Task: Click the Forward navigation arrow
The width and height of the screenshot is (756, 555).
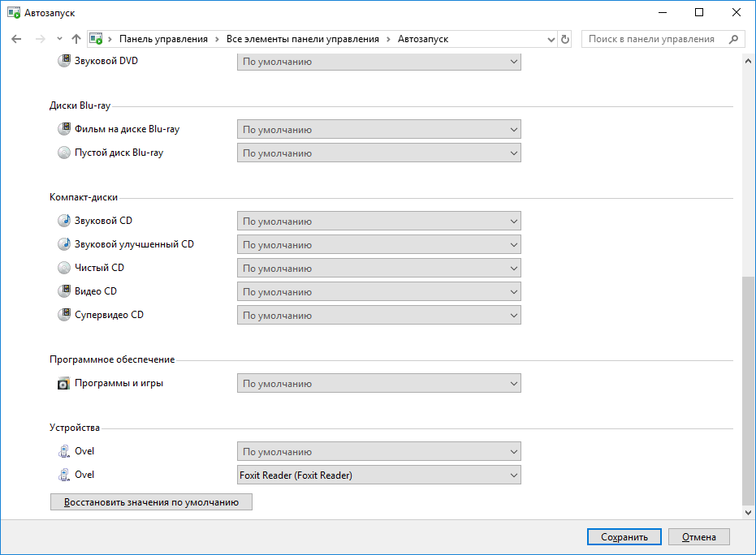Action: coord(41,39)
